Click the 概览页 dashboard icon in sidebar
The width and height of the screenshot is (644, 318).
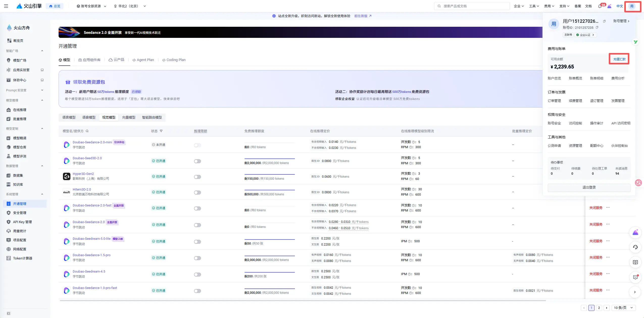click(9, 41)
